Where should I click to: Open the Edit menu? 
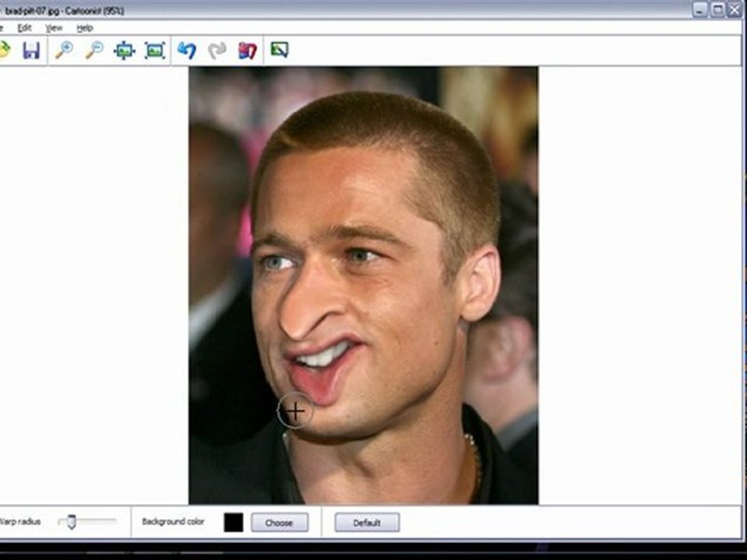pos(24,28)
